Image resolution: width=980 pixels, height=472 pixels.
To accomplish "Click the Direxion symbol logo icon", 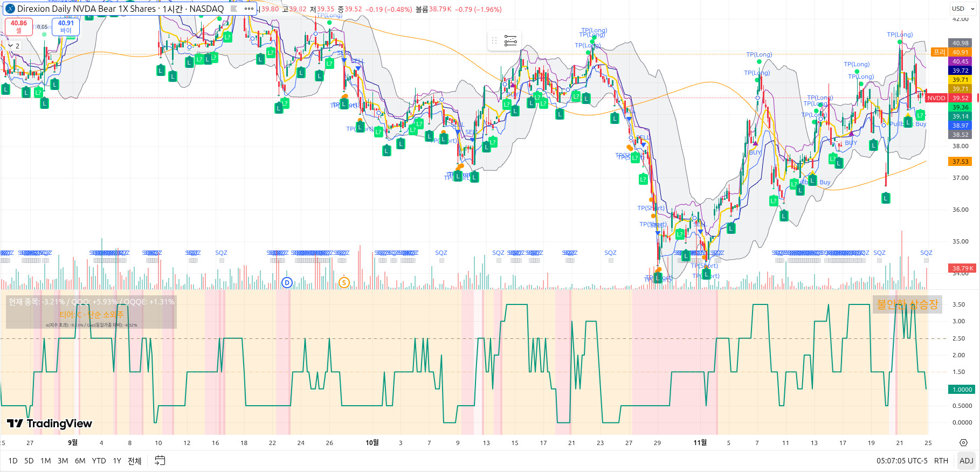I will 10,9.
